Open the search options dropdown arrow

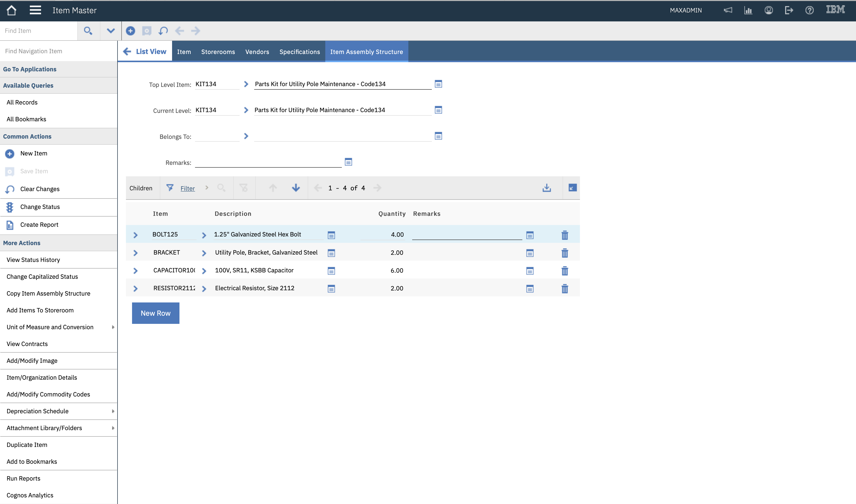click(x=110, y=31)
